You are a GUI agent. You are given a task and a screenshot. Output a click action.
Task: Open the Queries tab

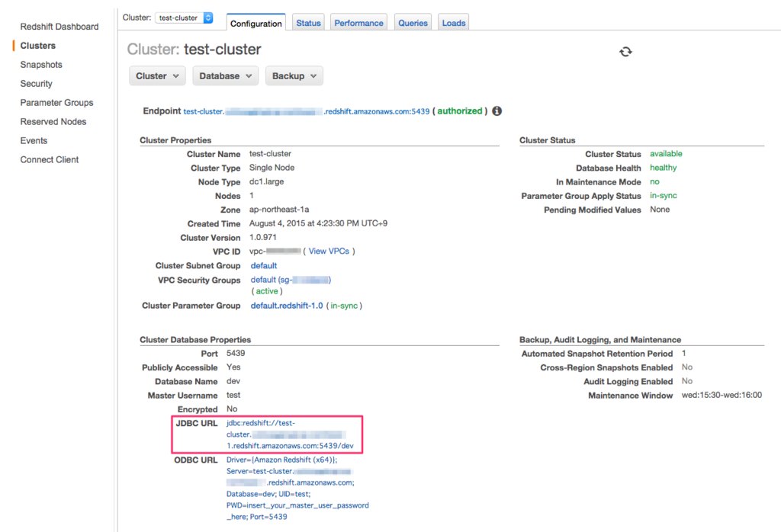(x=413, y=23)
